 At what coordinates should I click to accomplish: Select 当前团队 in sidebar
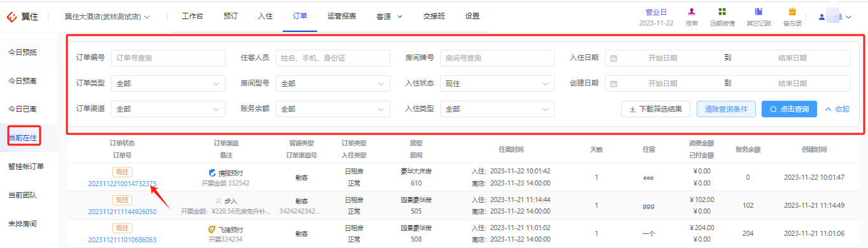pyautogui.click(x=22, y=195)
